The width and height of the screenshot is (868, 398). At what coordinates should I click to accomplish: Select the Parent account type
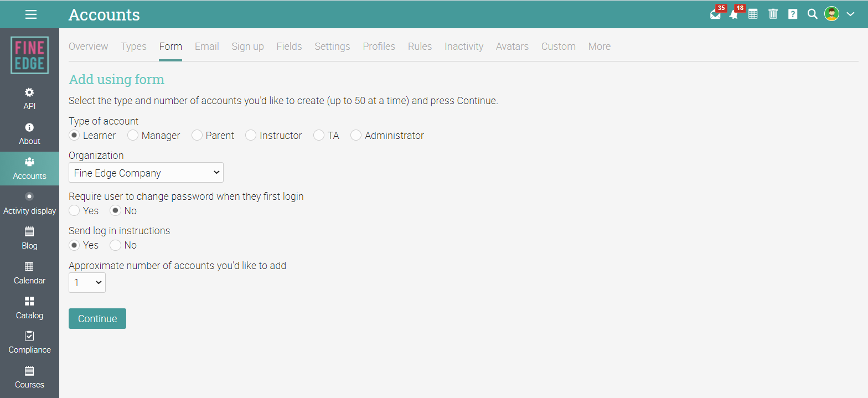pyautogui.click(x=197, y=136)
